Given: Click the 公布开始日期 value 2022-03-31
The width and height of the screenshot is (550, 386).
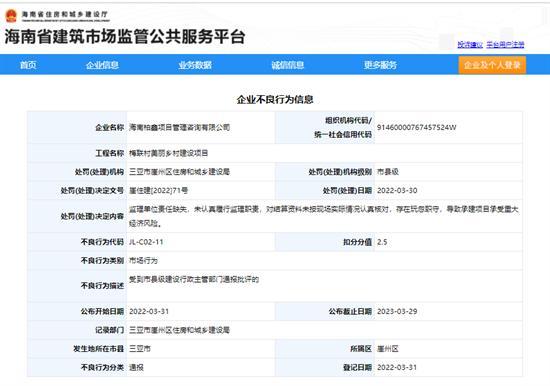Looking at the screenshot, I should pyautogui.click(x=149, y=311).
